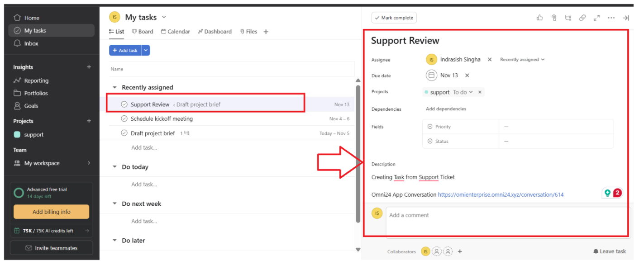
Task: Remove the support project from task
Action: click(480, 92)
